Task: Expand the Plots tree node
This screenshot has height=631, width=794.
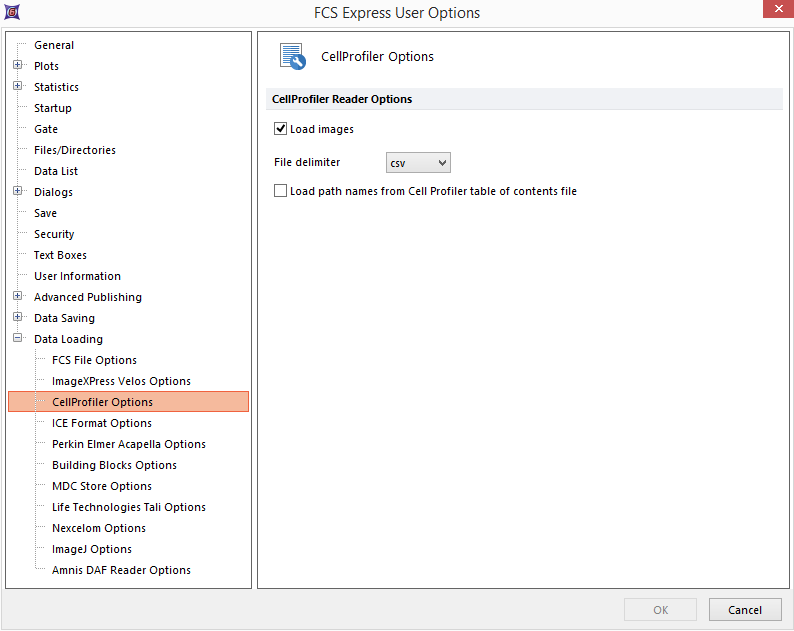Action: pos(18,66)
